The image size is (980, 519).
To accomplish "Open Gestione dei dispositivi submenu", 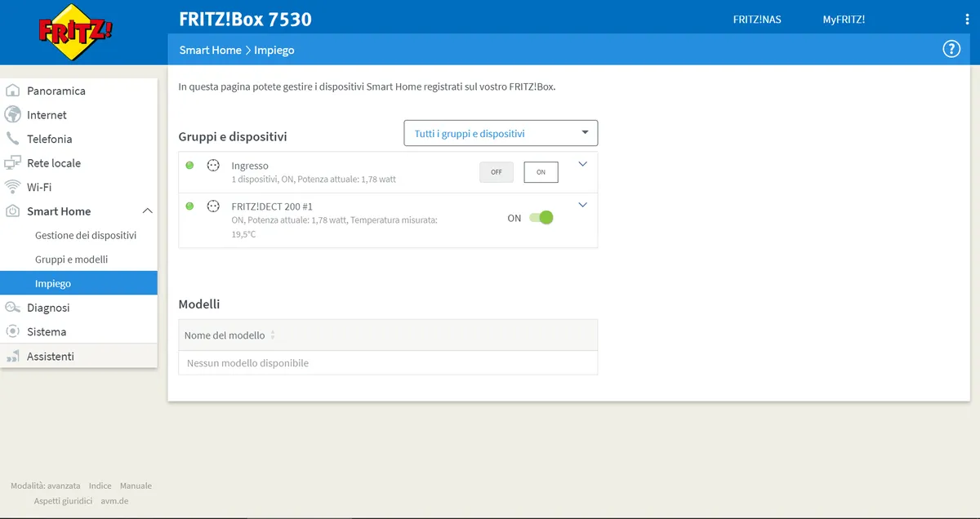I will pyautogui.click(x=86, y=235).
